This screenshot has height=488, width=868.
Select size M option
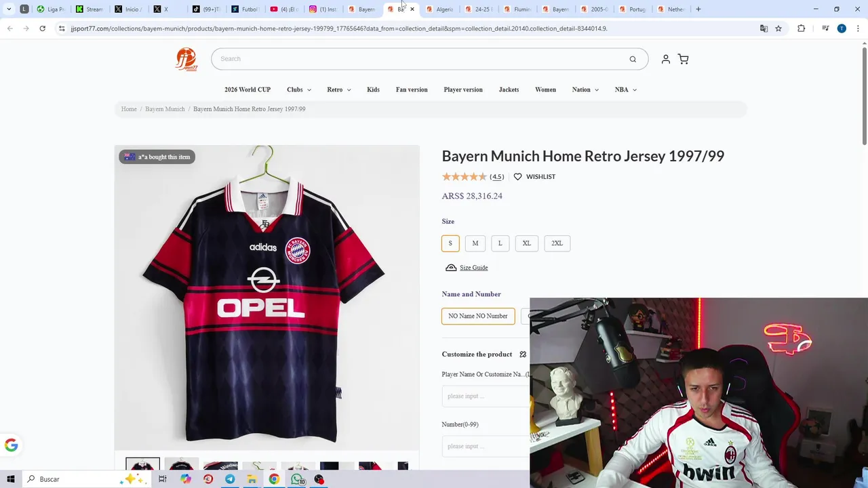(x=475, y=243)
